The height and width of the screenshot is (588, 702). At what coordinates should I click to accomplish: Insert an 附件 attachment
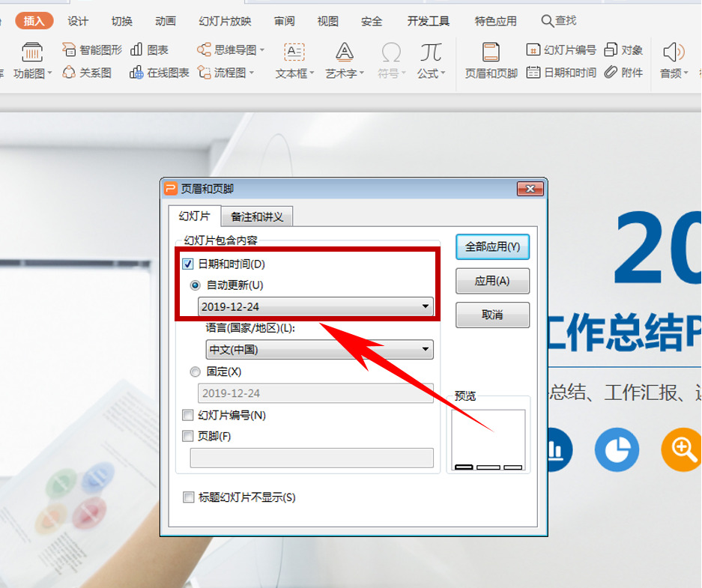pyautogui.click(x=623, y=73)
